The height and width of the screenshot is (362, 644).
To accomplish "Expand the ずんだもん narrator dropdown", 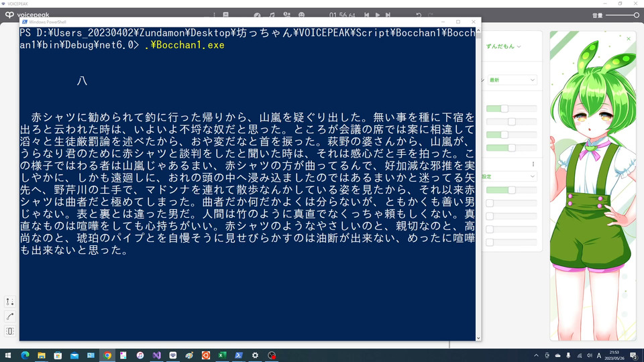I will tap(504, 46).
